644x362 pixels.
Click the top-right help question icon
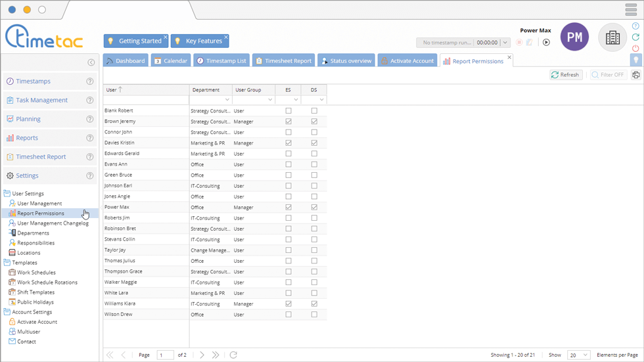click(x=635, y=26)
